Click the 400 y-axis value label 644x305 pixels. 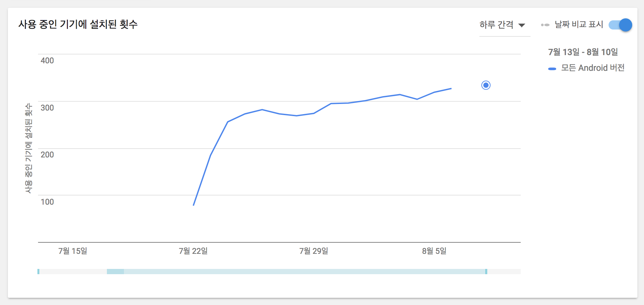(47, 61)
